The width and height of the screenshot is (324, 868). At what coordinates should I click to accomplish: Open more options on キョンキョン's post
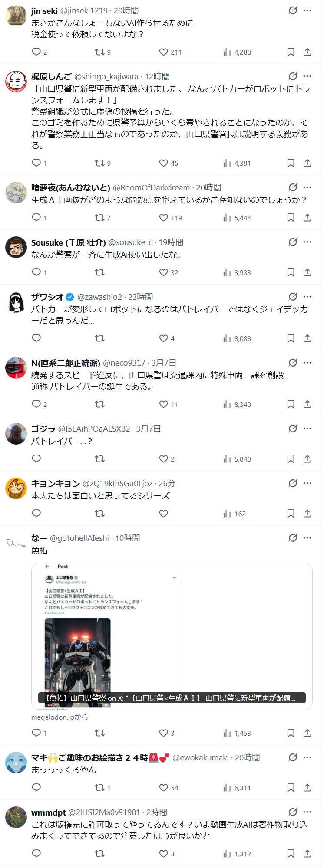pos(307,483)
